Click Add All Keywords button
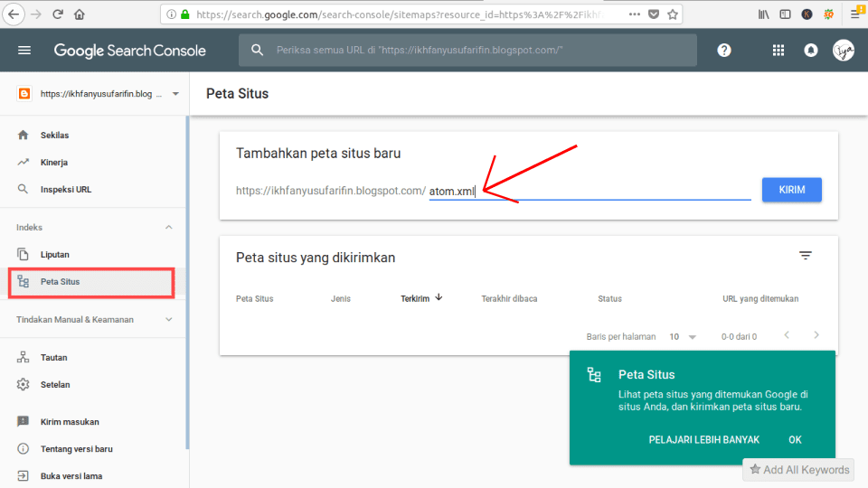The image size is (868, 488). (798, 470)
